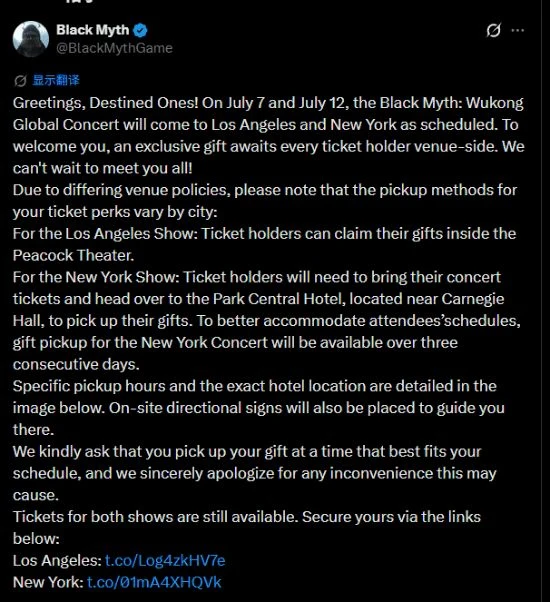550x602 pixels.
Task: Select the 'Peacock Theater.' text line
Action: pos(73,255)
